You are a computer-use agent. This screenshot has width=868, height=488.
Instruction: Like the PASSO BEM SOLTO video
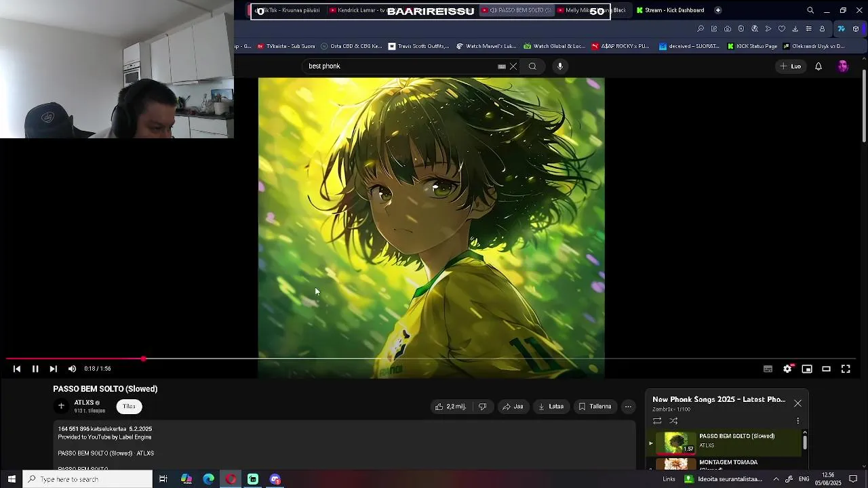click(451, 407)
